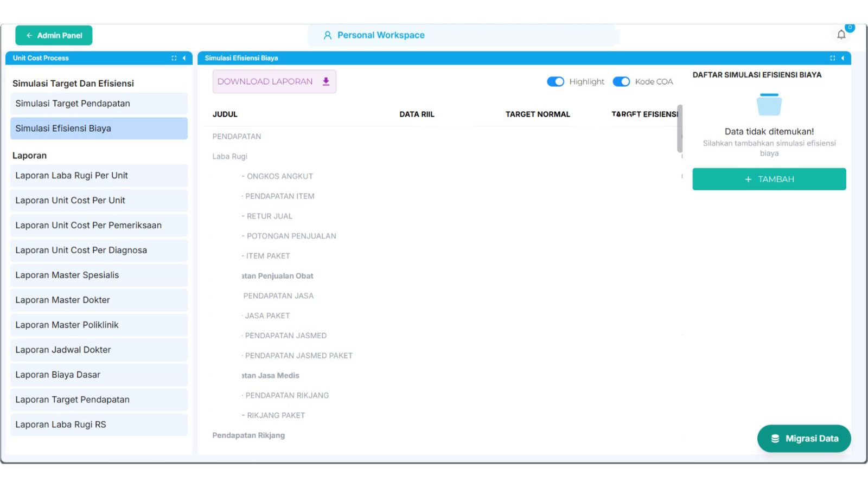Open Laporan Unit Cost Per Pemeriksaan
The image size is (868, 488).
(x=99, y=226)
